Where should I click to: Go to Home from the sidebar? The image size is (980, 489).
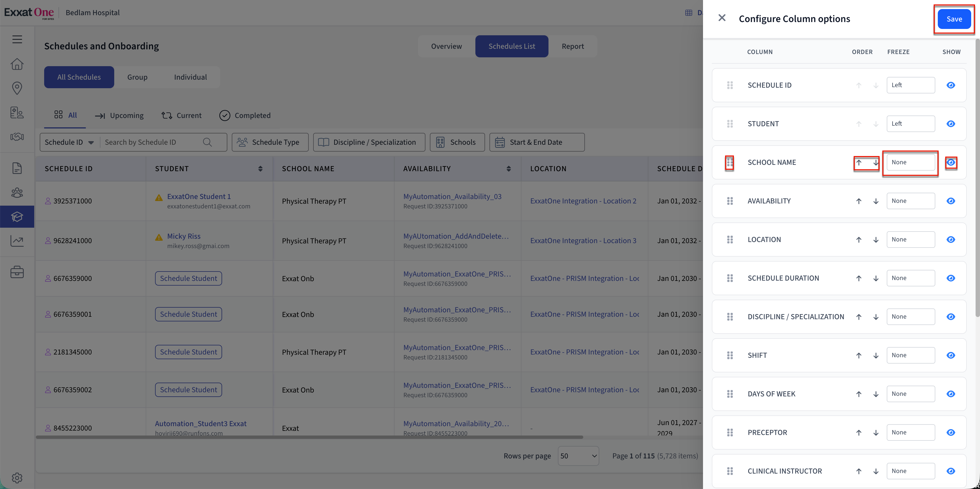(x=17, y=64)
